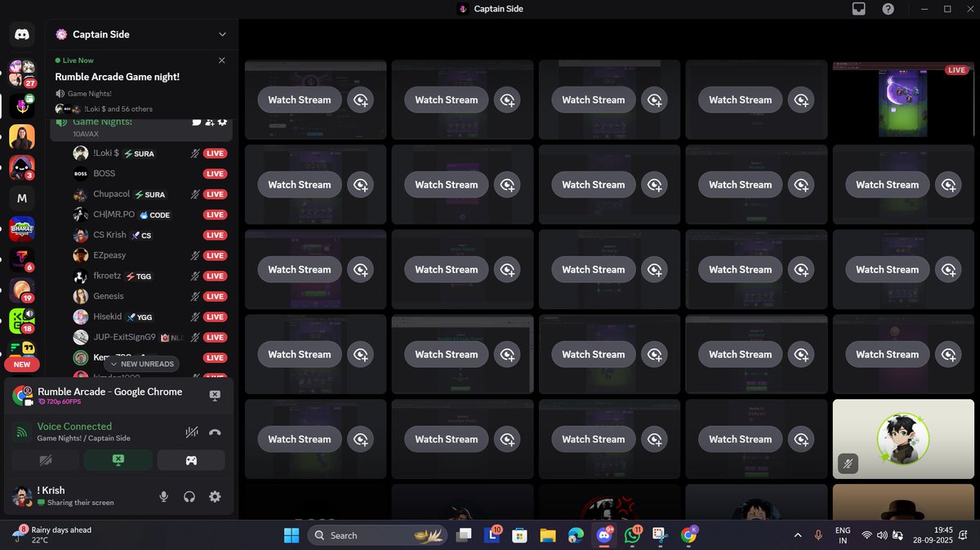
Task: Turn on camera in voice panel
Action: pyautogui.click(x=46, y=460)
